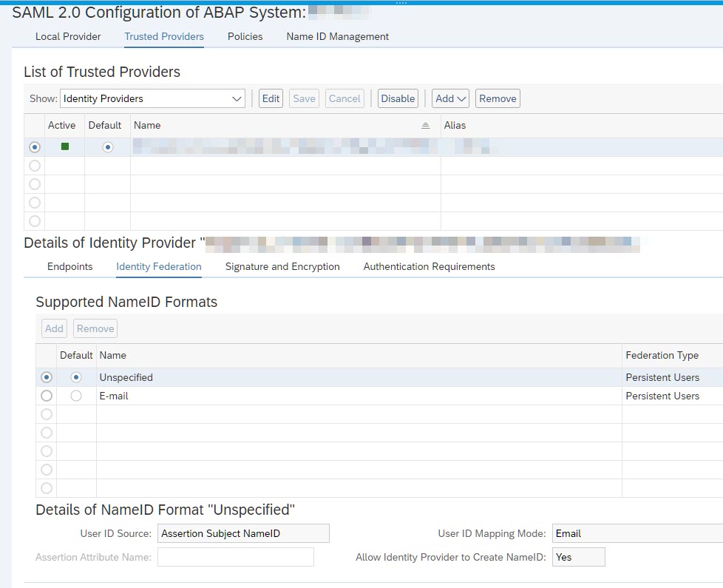
Task: Switch to the Local Provider tab
Action: pos(68,36)
